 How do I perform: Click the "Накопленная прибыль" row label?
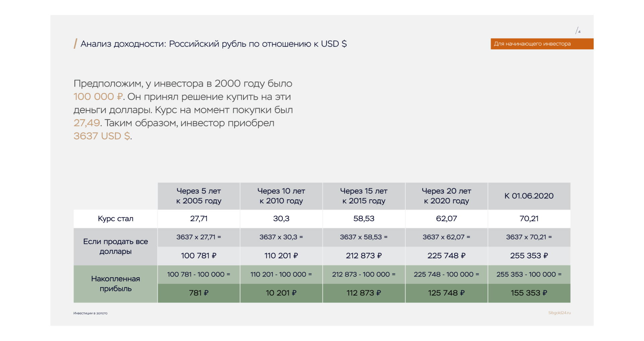116,284
